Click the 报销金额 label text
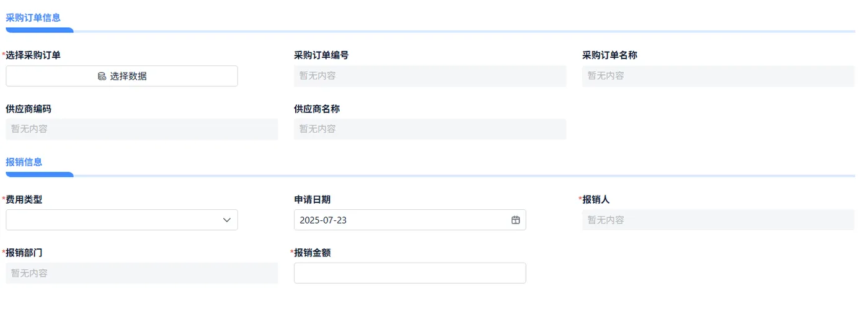Viewport: 868px width, 311px height. point(312,253)
